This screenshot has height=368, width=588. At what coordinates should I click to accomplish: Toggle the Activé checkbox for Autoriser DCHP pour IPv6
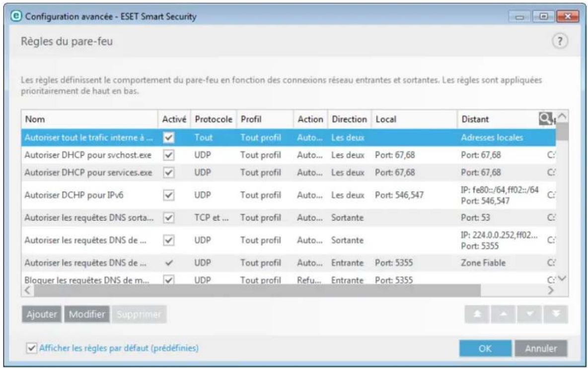[x=170, y=194]
